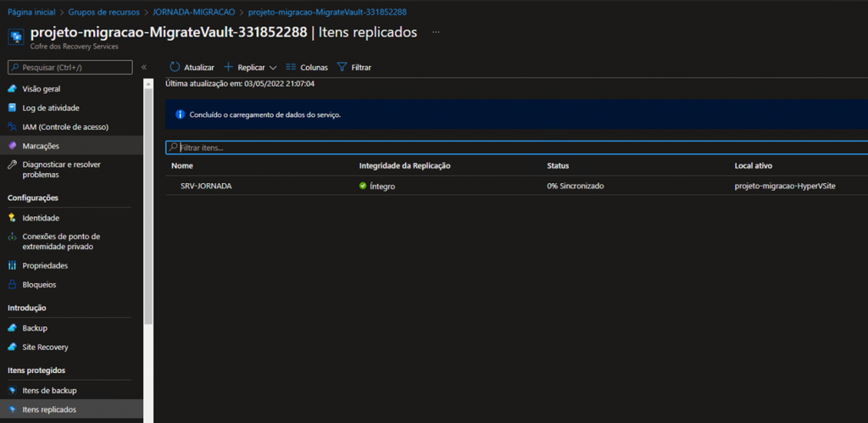Click the IAM access control icon
The image size is (868, 423).
(12, 127)
